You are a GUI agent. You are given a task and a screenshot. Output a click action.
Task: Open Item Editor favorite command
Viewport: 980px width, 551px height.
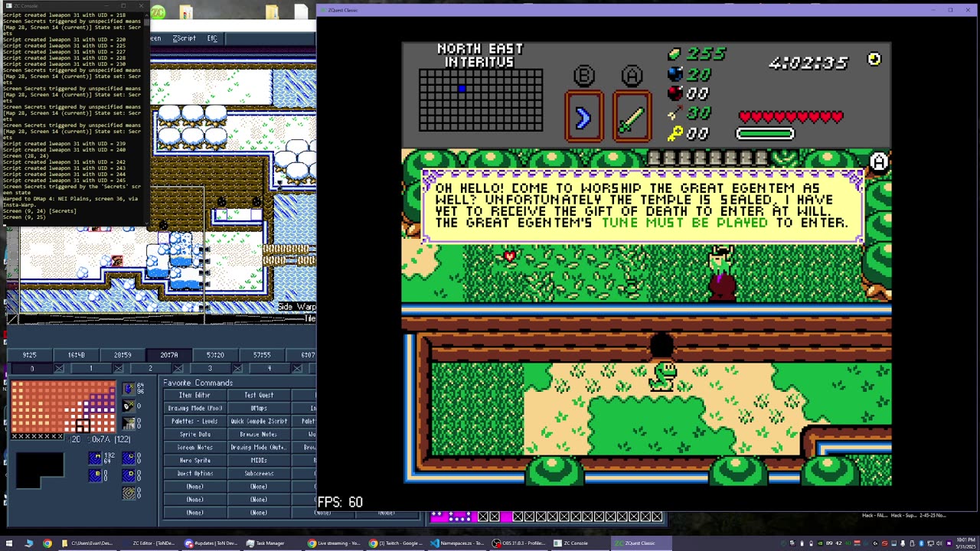(194, 395)
